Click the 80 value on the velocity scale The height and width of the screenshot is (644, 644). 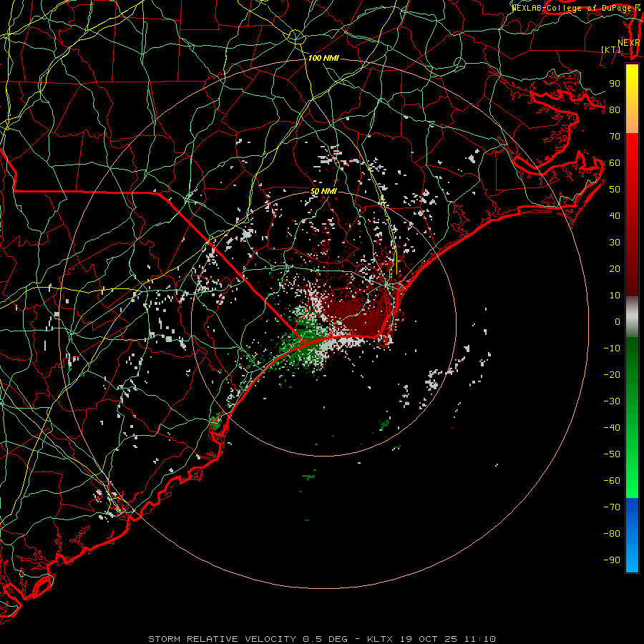(615, 109)
